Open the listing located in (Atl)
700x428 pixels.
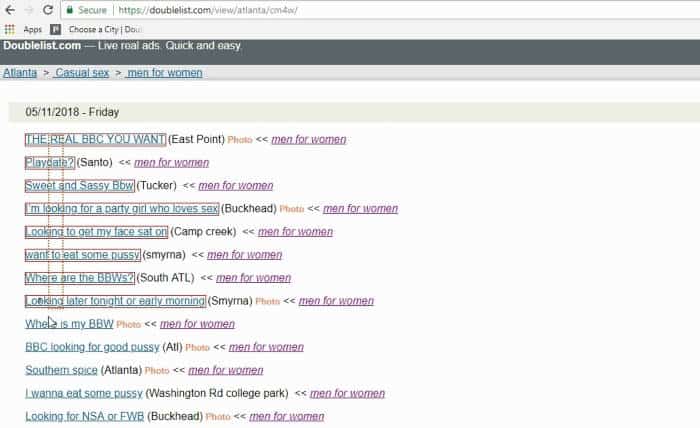pos(92,347)
